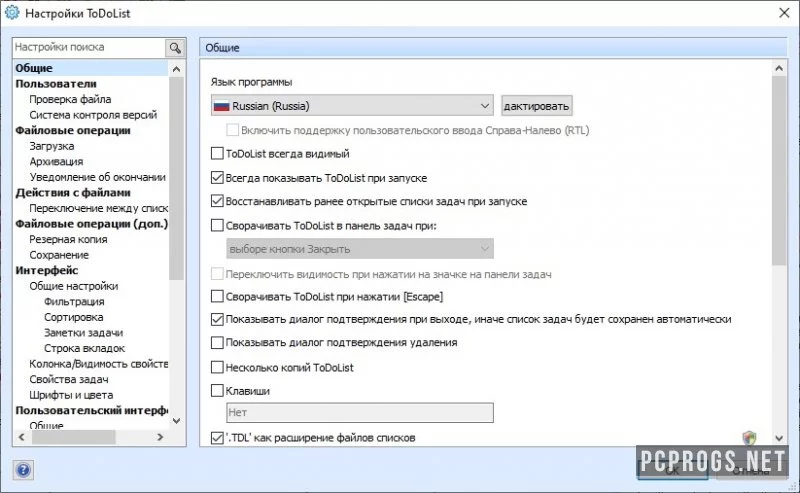The image size is (800, 493).
Task: Open 'Переключение между списк' page
Action: 98,208
